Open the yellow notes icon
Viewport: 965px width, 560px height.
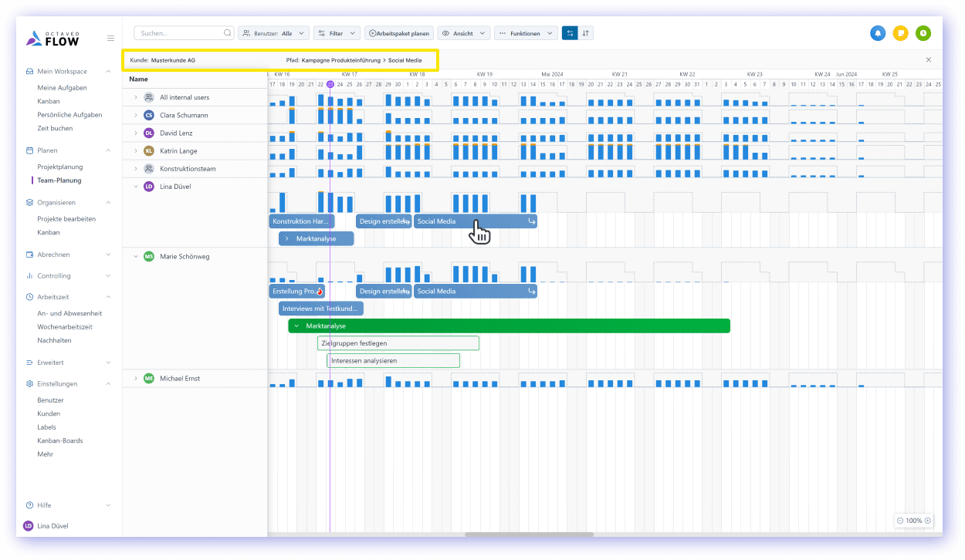900,33
